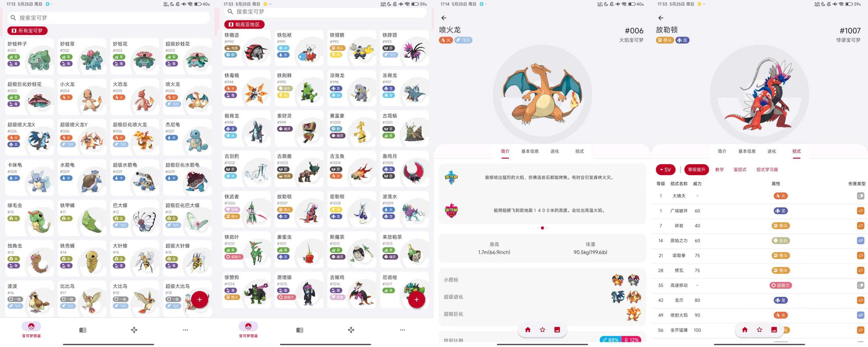Tap the damage-type icon in the 龙爪 row
This screenshot has width=868, height=347.
860,300
